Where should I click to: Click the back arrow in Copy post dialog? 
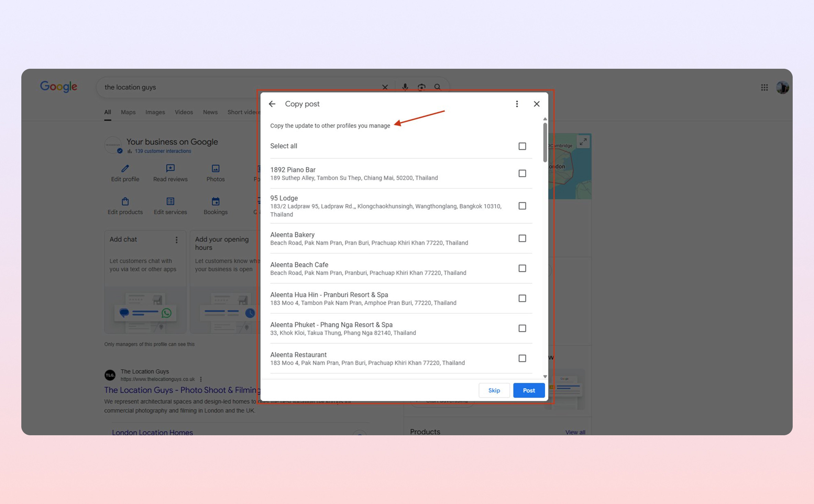[272, 104]
